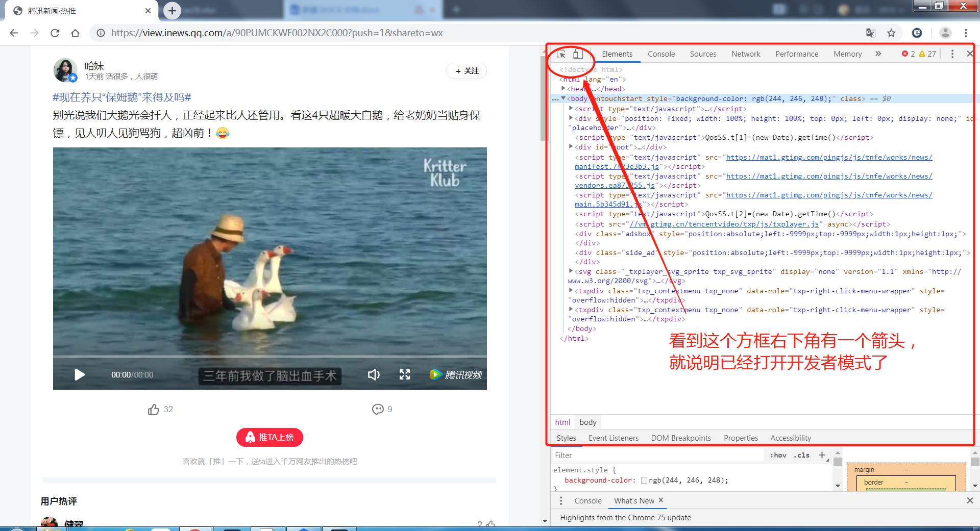This screenshot has width=980, height=531.
Task: Expand the first script node under body
Action: tap(571, 109)
